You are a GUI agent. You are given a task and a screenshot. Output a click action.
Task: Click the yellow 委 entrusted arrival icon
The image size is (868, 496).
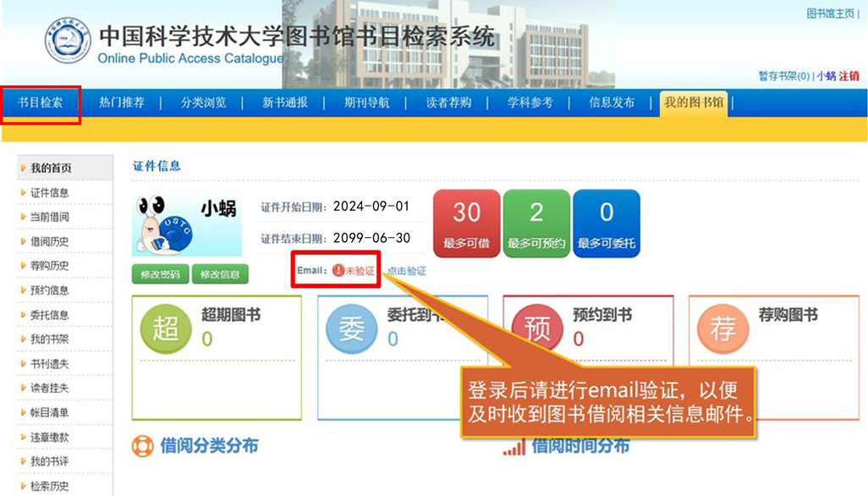click(351, 328)
